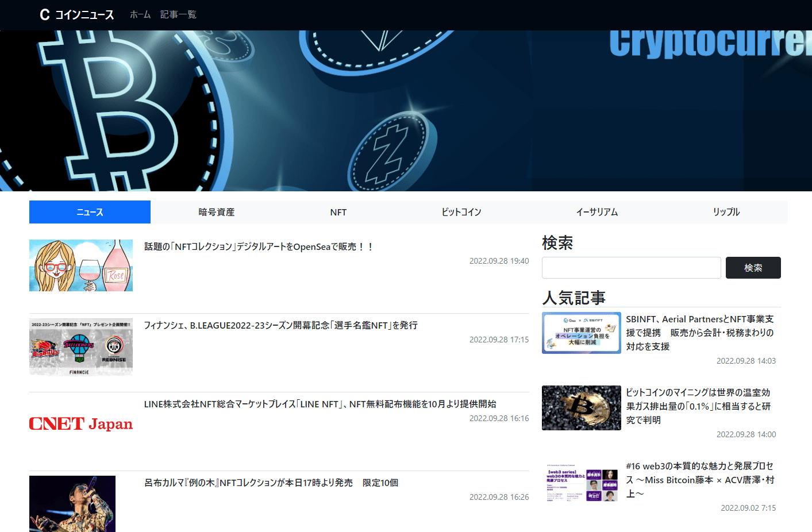This screenshot has height=532, width=812.
Task: Open the LINE NFT 無料配布機能 article headline
Action: [320, 404]
